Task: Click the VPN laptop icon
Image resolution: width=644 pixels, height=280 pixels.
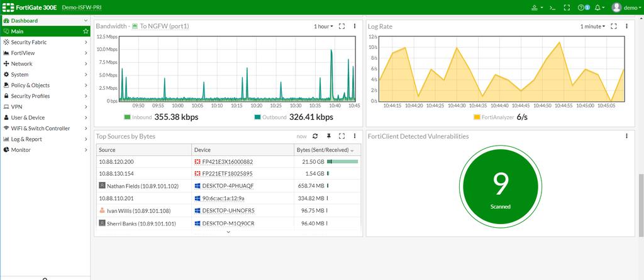Action: (x=6, y=107)
